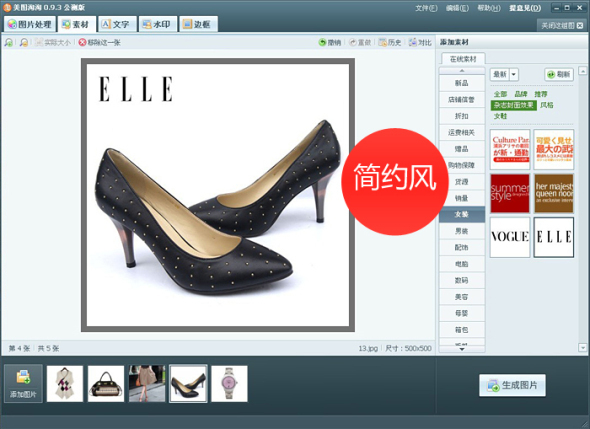Click the 生成图片 generate image button
Image resolution: width=590 pixels, height=429 pixels.
512,385
